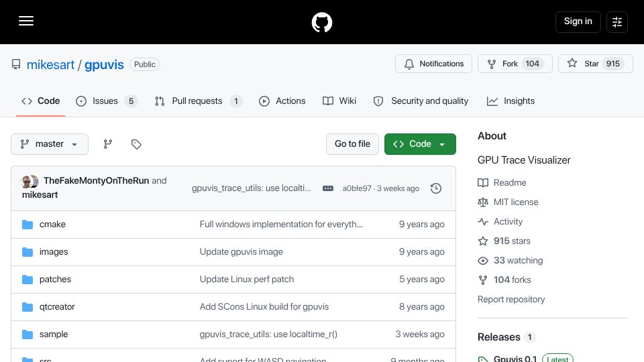The height and width of the screenshot is (362, 644).
Task: Open sample row's localtime_r() commit message
Action: [268, 335]
